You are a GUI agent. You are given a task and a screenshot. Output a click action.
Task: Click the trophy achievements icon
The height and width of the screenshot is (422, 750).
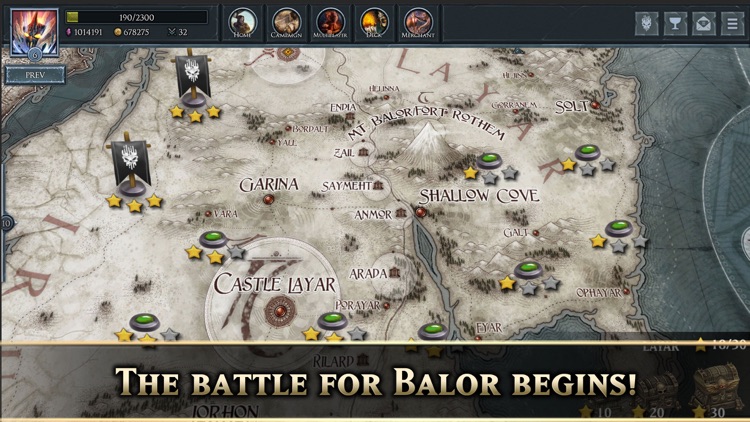[x=675, y=23]
